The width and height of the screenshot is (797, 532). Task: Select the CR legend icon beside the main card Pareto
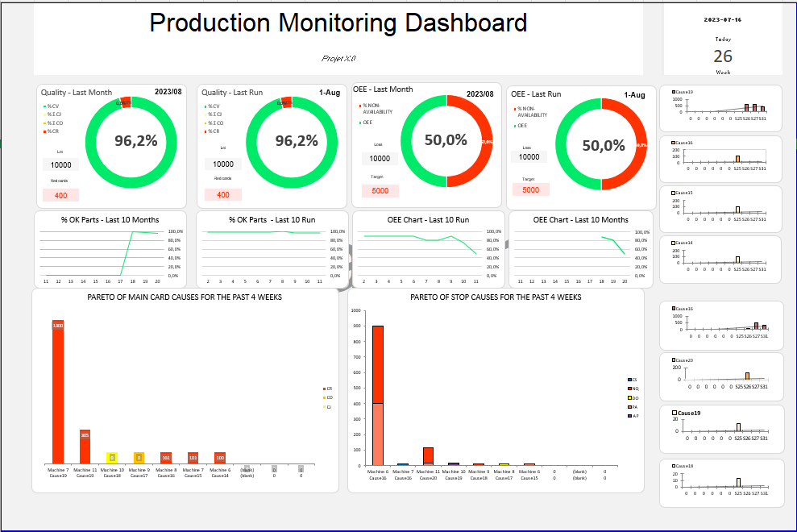pos(324,389)
